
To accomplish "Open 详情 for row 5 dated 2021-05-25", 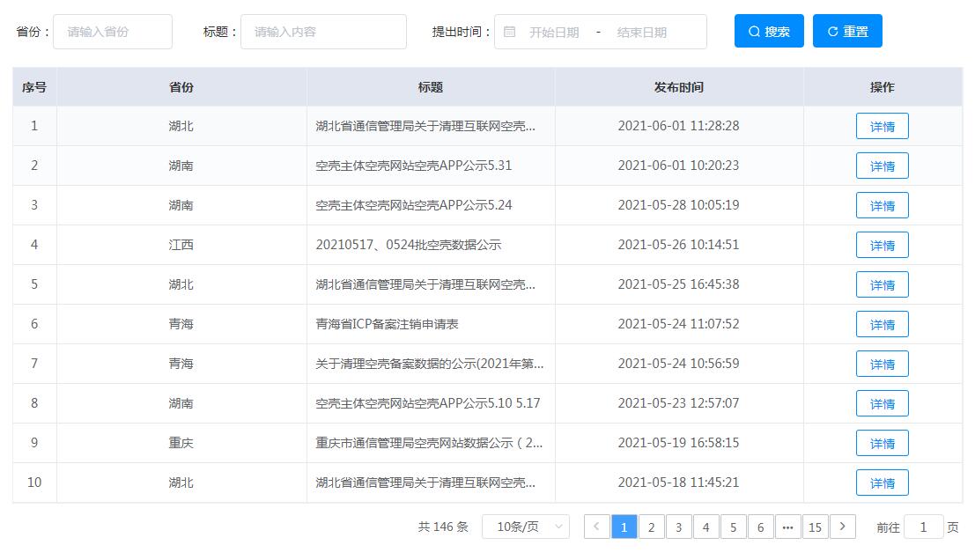I will 883,284.
